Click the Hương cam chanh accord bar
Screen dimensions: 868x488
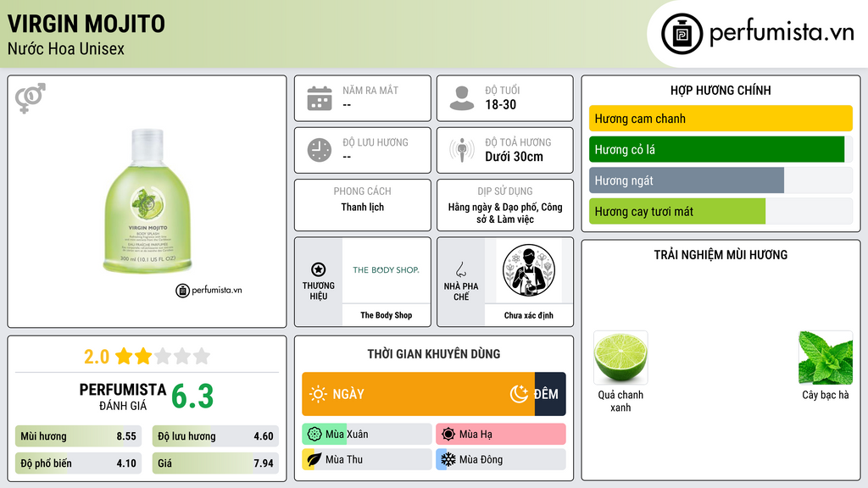(x=721, y=119)
